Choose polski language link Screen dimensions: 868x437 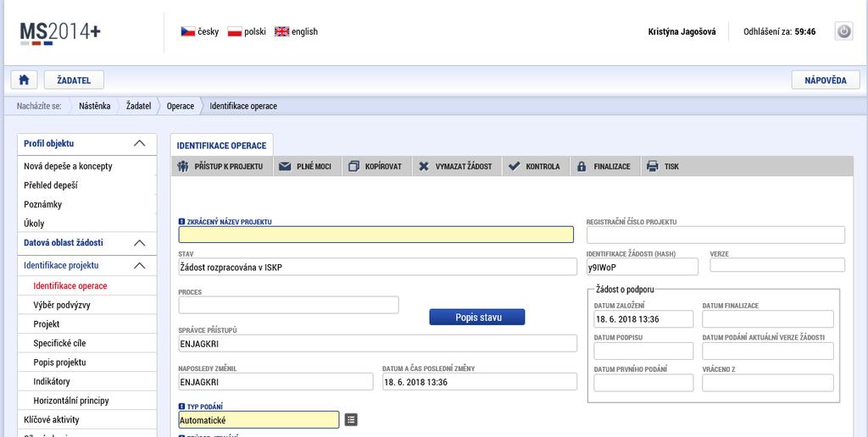(255, 31)
